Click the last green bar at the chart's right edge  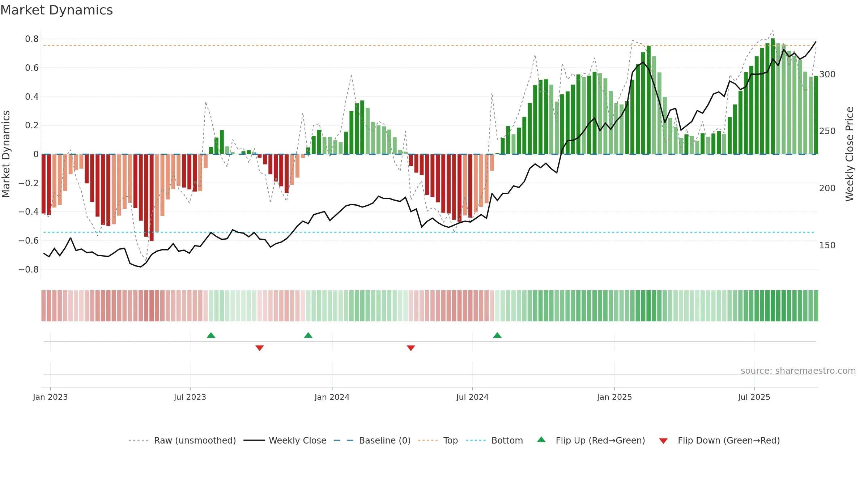(816, 115)
